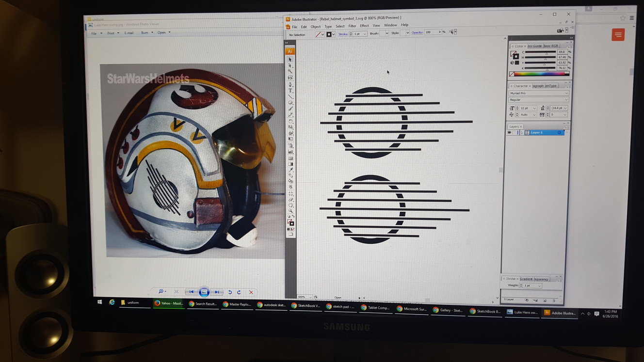Image resolution: width=644 pixels, height=362 pixels.
Task: Open the Style dropdown
Action: click(407, 33)
